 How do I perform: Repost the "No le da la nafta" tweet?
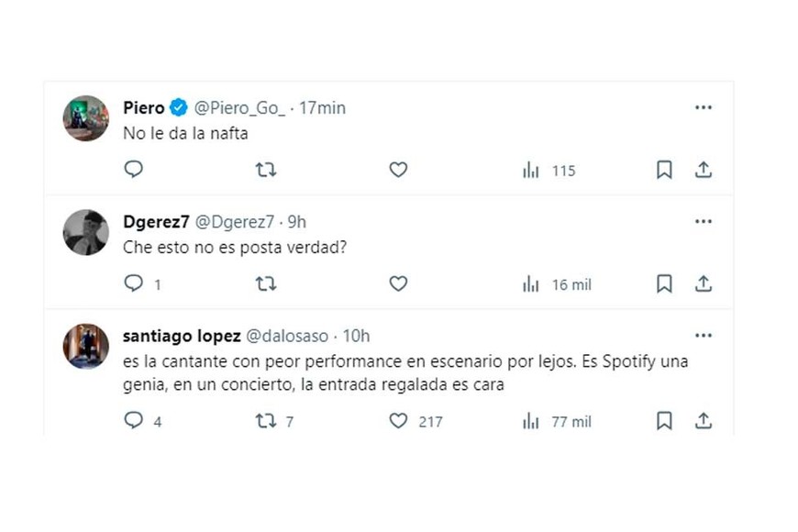266,170
